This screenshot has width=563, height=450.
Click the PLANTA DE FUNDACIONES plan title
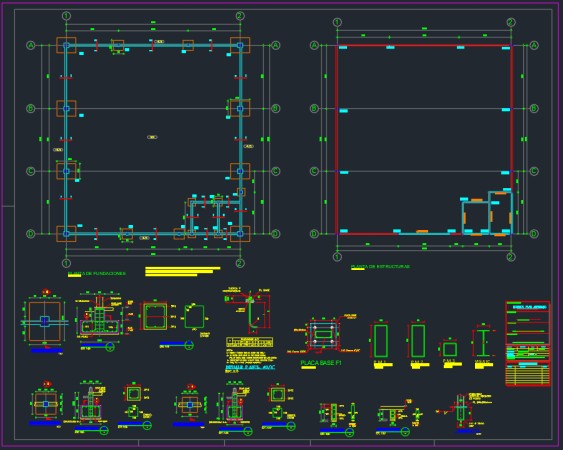point(97,274)
